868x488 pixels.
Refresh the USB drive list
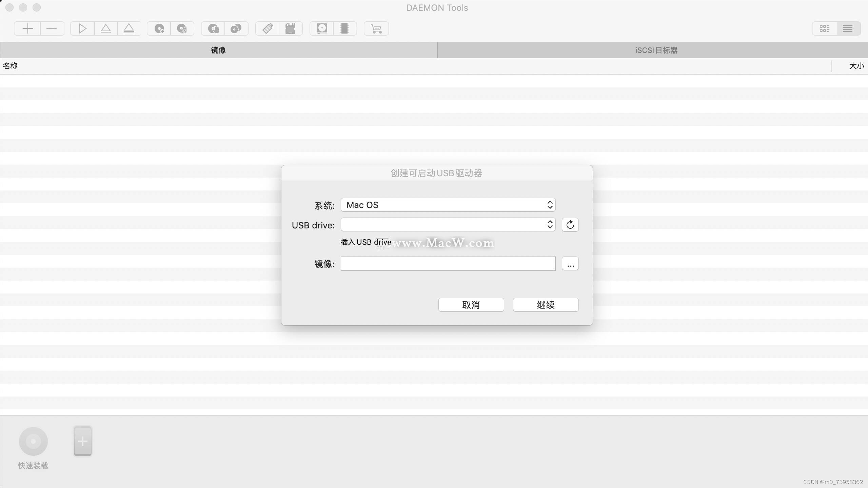pos(570,225)
